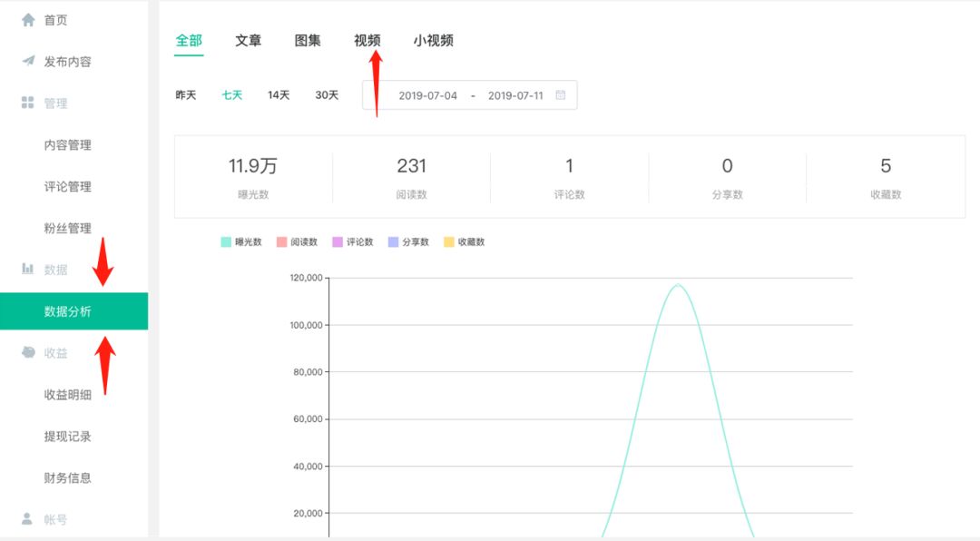980x541 pixels.
Task: Click end date 2019-07-11 field
Action: coord(515,95)
